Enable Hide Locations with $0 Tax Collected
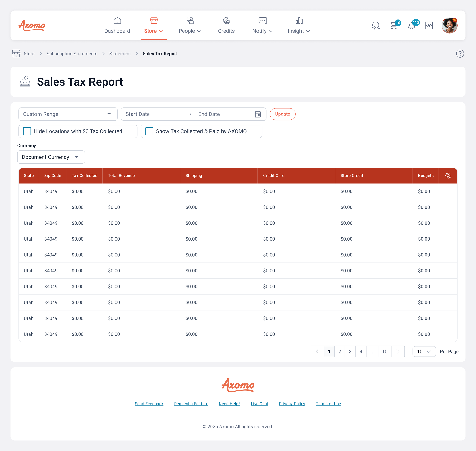The height and width of the screenshot is (451, 476). coord(27,131)
